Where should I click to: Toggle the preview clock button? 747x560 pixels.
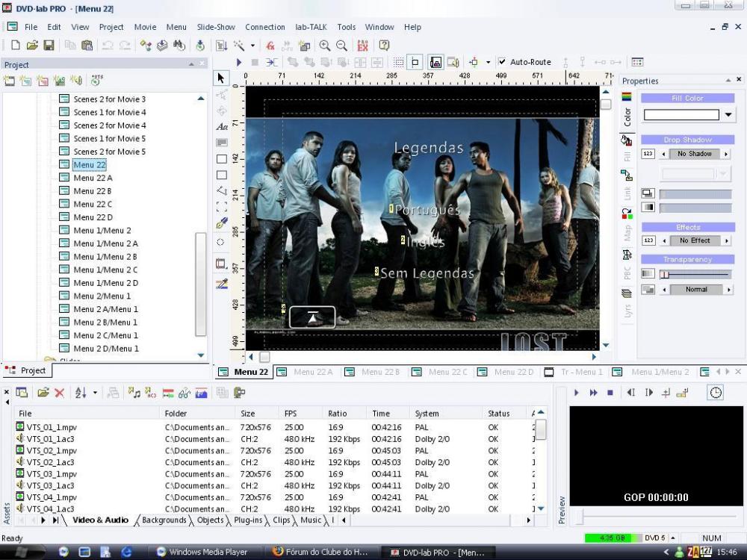point(716,393)
